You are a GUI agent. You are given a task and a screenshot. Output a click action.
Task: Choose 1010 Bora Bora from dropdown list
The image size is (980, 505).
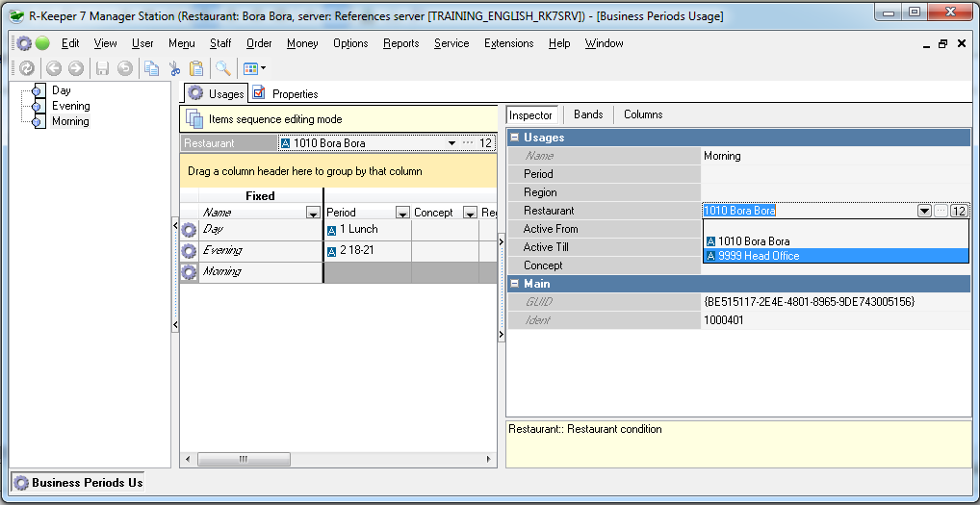click(x=837, y=240)
